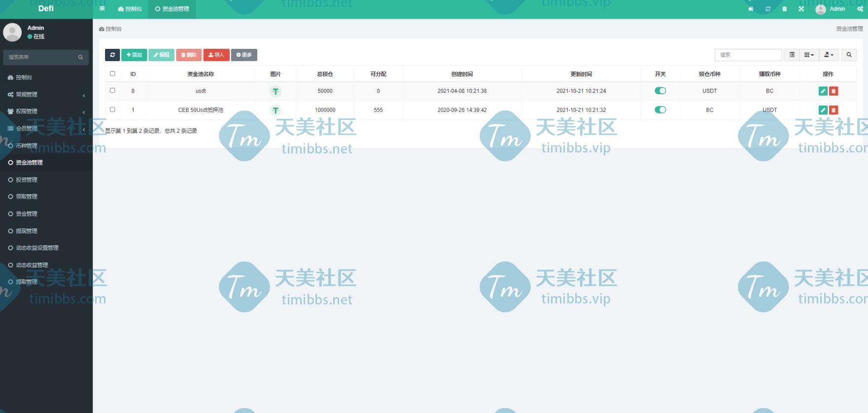The image size is (868, 413).
Task: Click the sidebar search magnifier icon
Action: [80, 57]
